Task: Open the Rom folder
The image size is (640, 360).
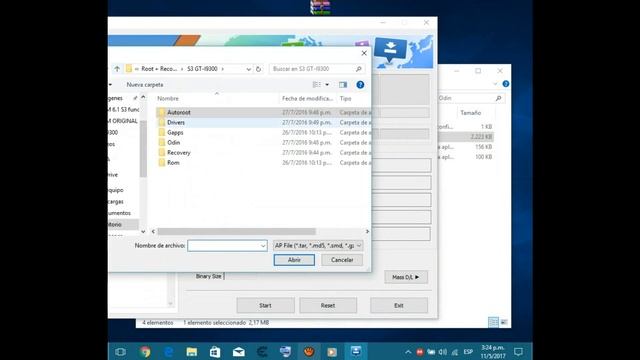Action: [x=173, y=162]
